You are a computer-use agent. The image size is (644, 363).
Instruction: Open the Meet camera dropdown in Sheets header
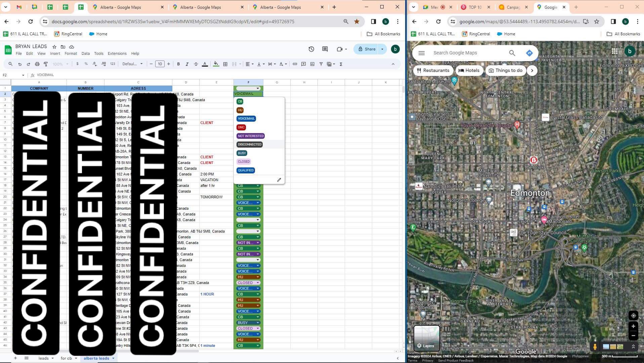(342, 49)
